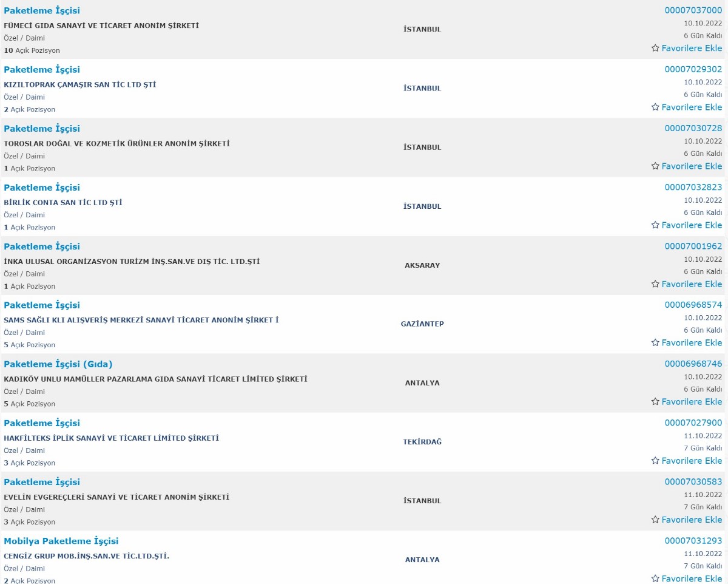Screen dimensions: 728x584
Task: Open job number 00007037000
Action: 693,10
